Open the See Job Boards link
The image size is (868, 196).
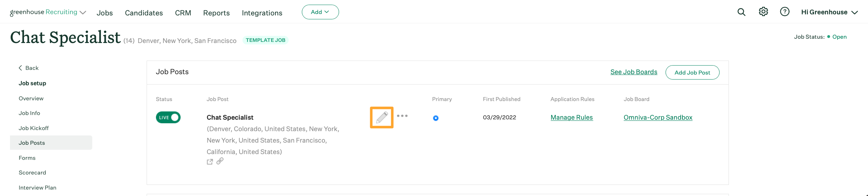[634, 72]
